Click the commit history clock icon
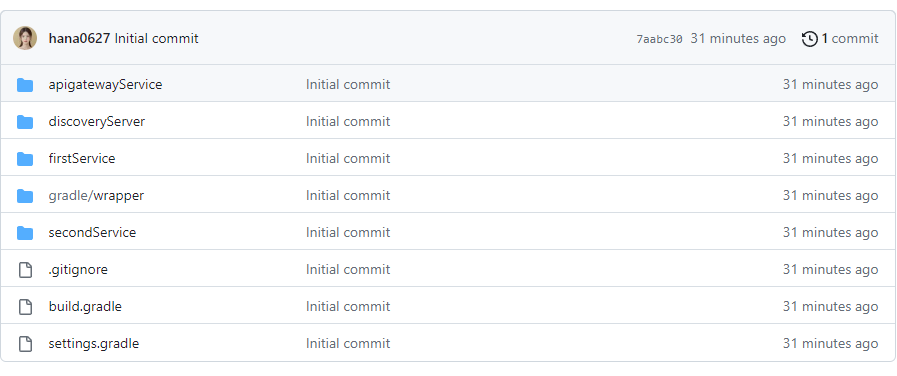The image size is (897, 376). tap(809, 39)
